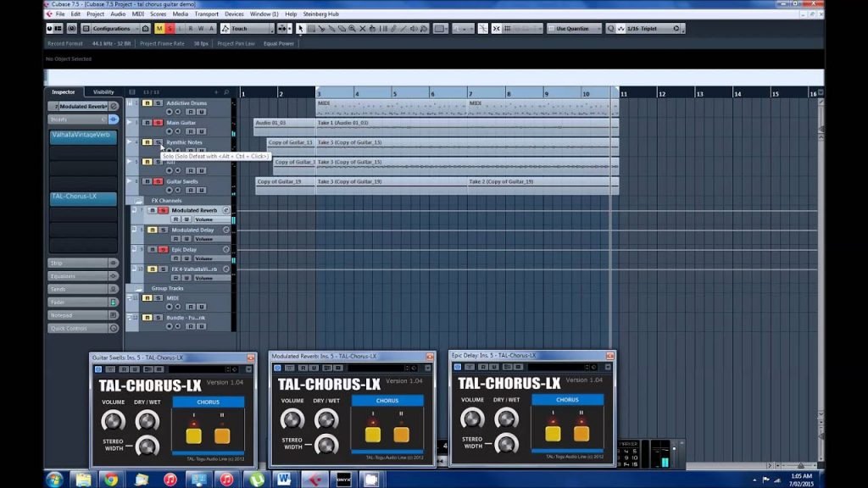Open the Use Quantize dropdown

pos(574,28)
